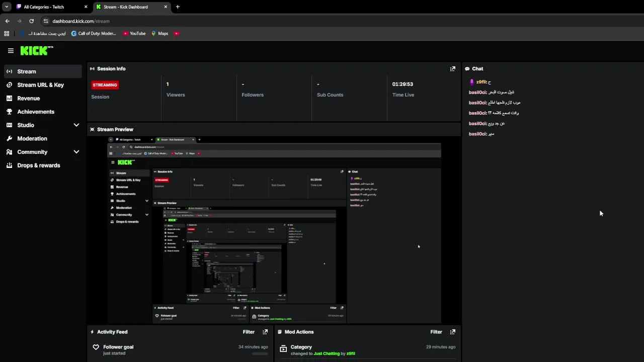
Task: Click the Stream Preview thumbnail
Action: (x=274, y=230)
